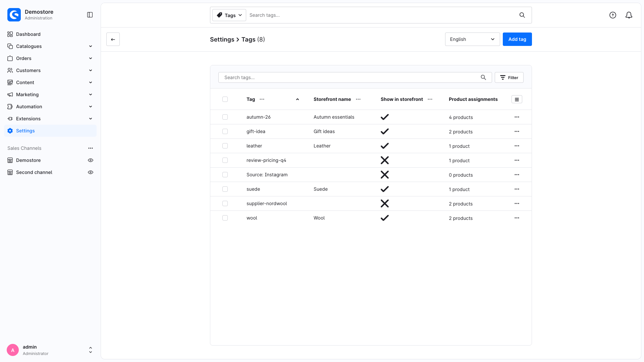The image size is (644, 362).
Task: Open row actions for gift-idea
Action: [x=517, y=131]
